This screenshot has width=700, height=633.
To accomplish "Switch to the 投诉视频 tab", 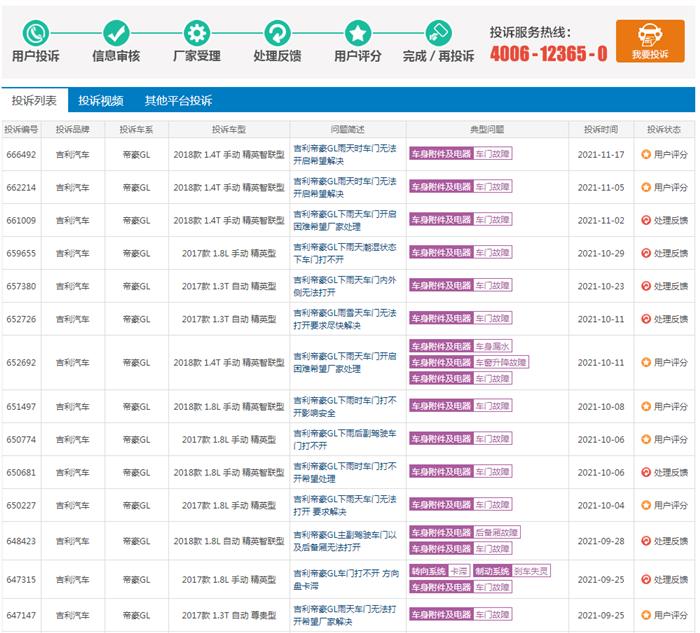I will (100, 100).
